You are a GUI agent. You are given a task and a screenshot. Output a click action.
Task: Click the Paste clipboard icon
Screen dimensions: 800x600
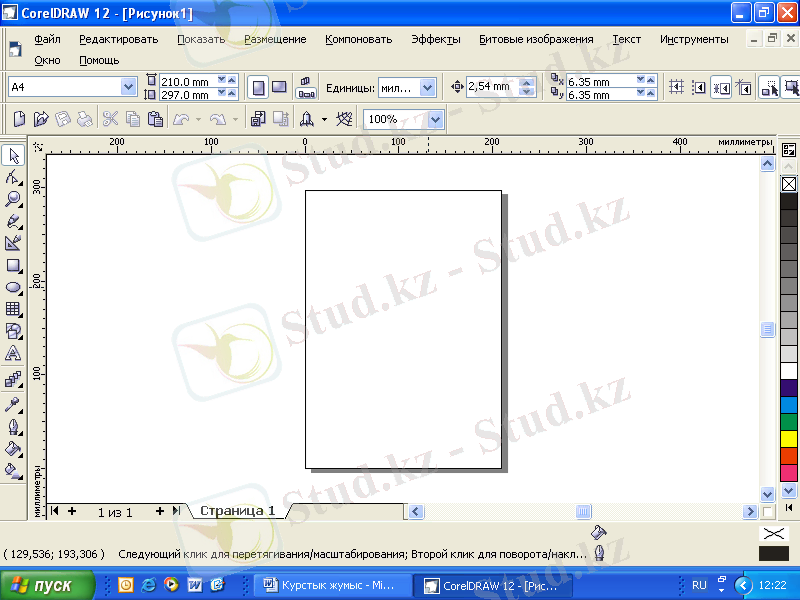[155, 119]
